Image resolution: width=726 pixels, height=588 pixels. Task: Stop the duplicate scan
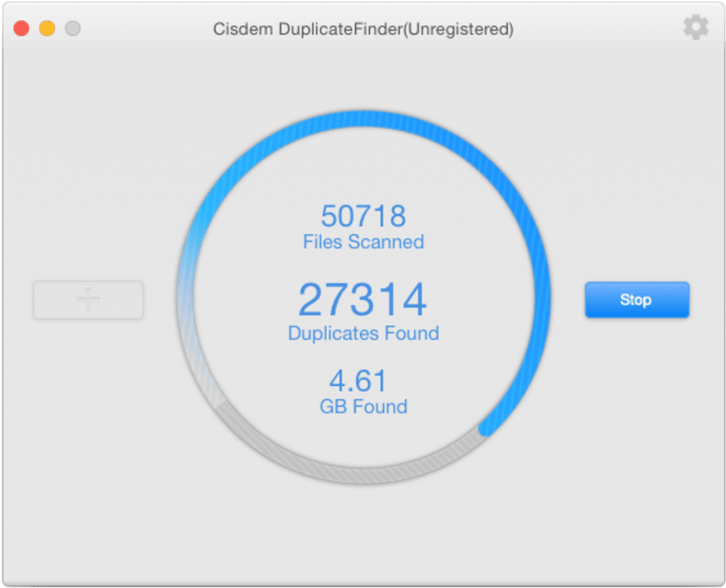[637, 300]
